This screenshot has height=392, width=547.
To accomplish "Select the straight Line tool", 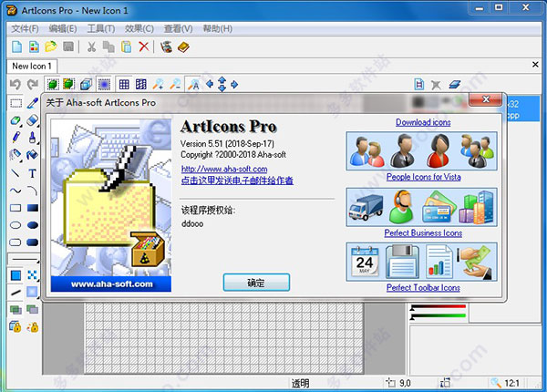I will pyautogui.click(x=15, y=173).
